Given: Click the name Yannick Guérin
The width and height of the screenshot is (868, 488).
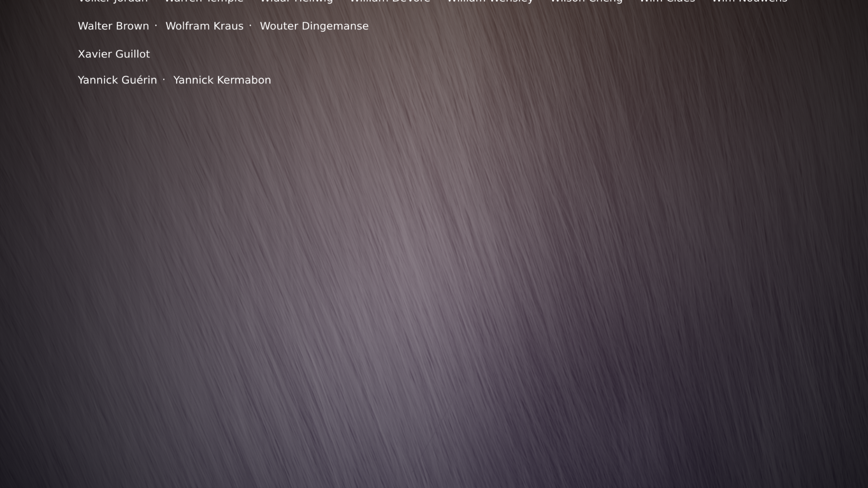Looking at the screenshot, I should (x=117, y=80).
